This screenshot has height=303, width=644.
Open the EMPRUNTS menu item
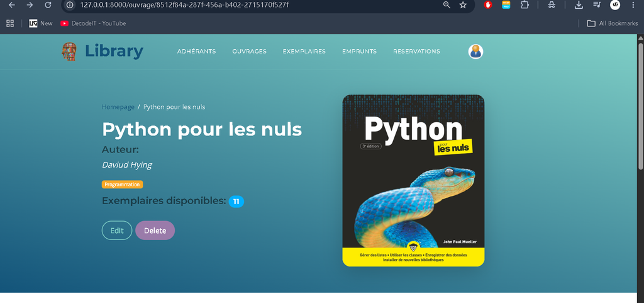coord(359,52)
